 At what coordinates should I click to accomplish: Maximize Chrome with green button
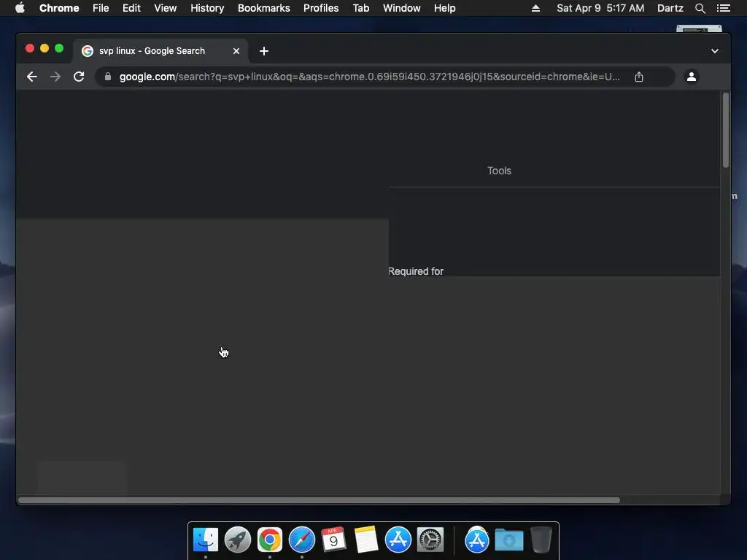click(59, 48)
